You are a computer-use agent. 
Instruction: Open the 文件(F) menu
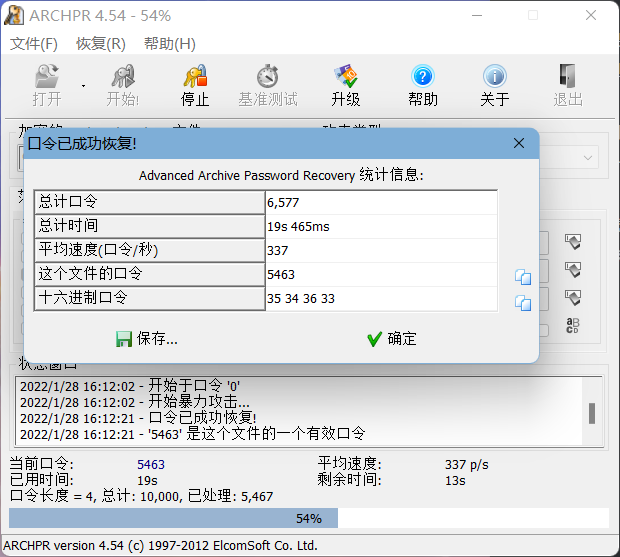pos(34,43)
